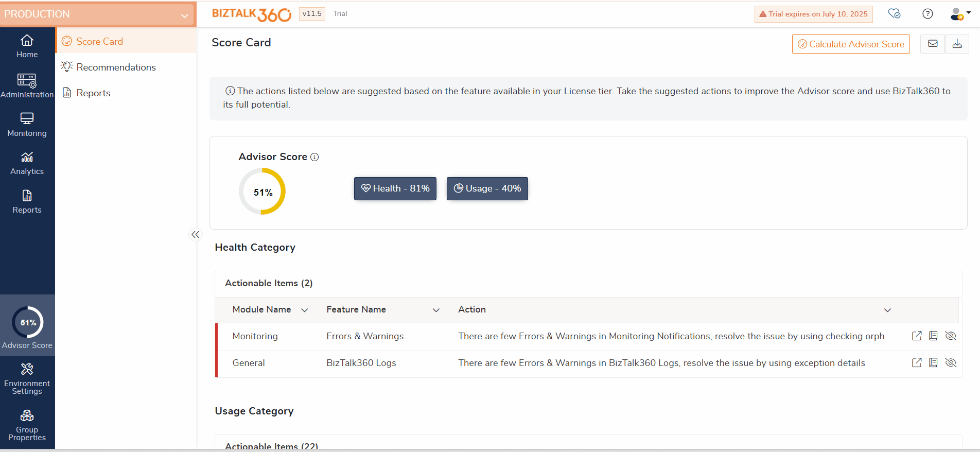Screen dimensions: 980x452
Task: Open the Administration section
Action: (x=27, y=85)
